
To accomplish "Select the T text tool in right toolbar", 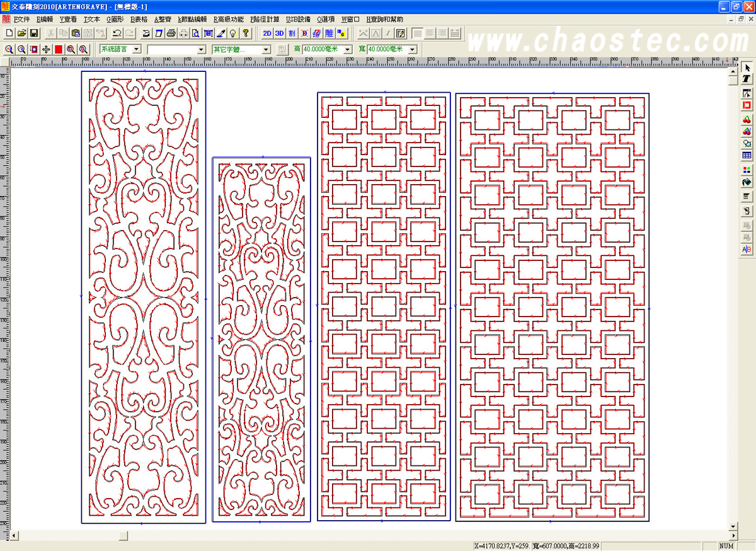I will coord(747,79).
